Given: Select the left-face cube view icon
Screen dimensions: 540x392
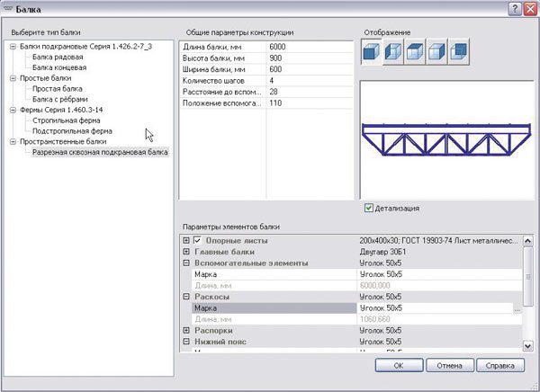Looking at the screenshot, I should click(395, 53).
